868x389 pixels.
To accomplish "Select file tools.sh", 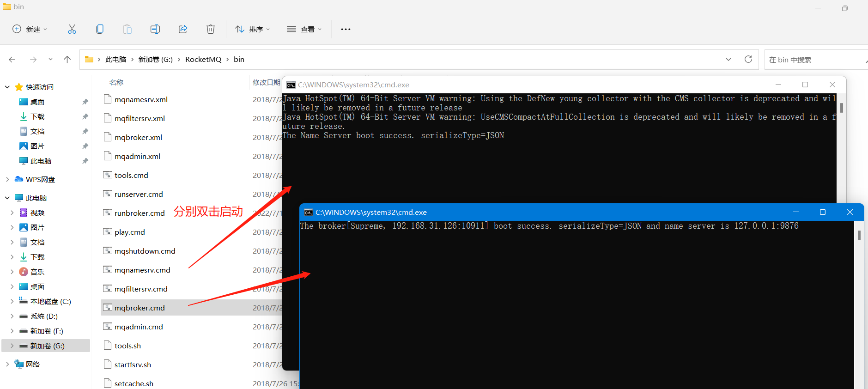I will point(127,346).
